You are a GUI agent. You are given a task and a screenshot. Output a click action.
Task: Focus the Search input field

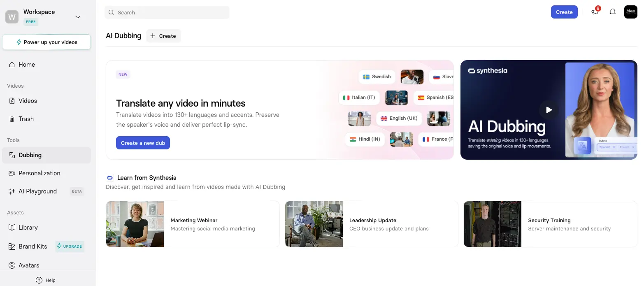click(x=167, y=12)
